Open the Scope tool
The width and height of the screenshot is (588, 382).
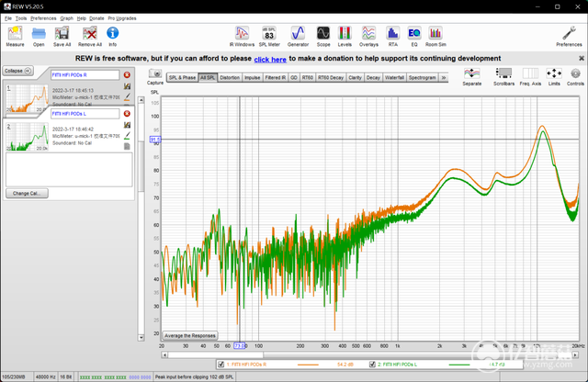pyautogui.click(x=323, y=37)
